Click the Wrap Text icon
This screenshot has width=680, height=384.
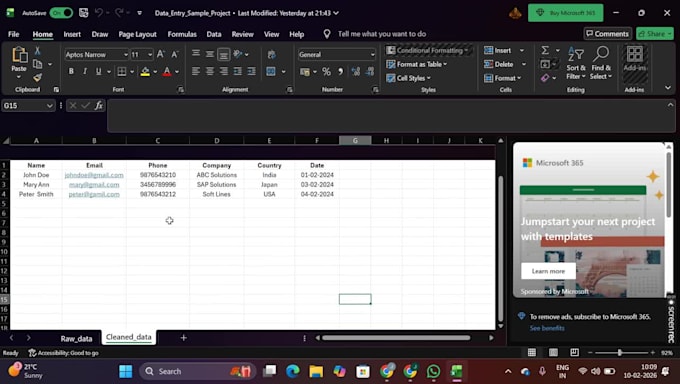(271, 54)
